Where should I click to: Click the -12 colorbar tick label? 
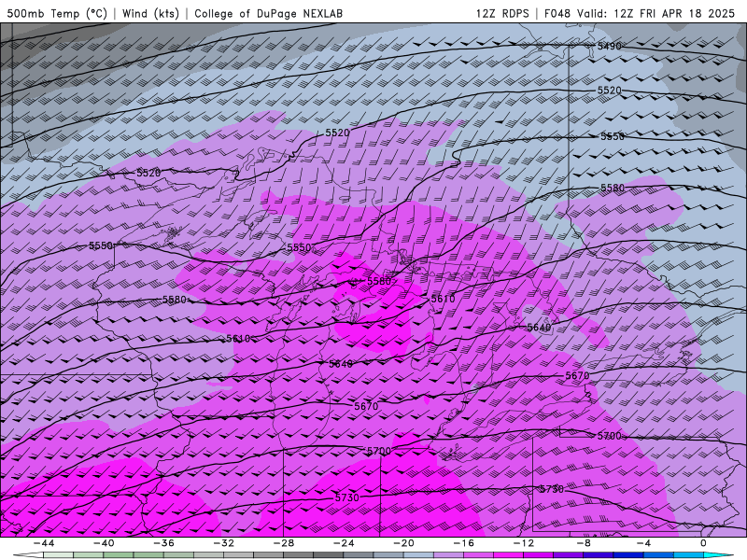pyautogui.click(x=524, y=543)
